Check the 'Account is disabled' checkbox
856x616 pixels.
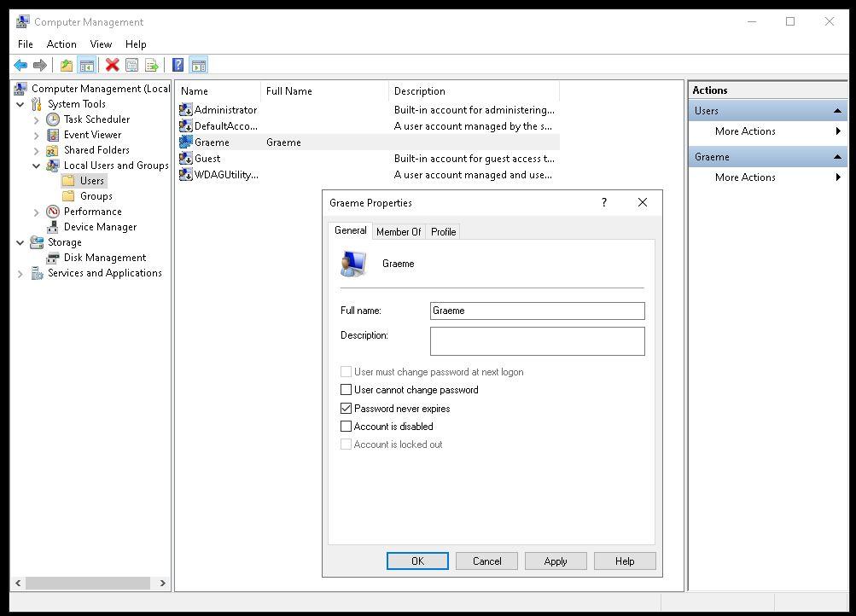coord(346,427)
